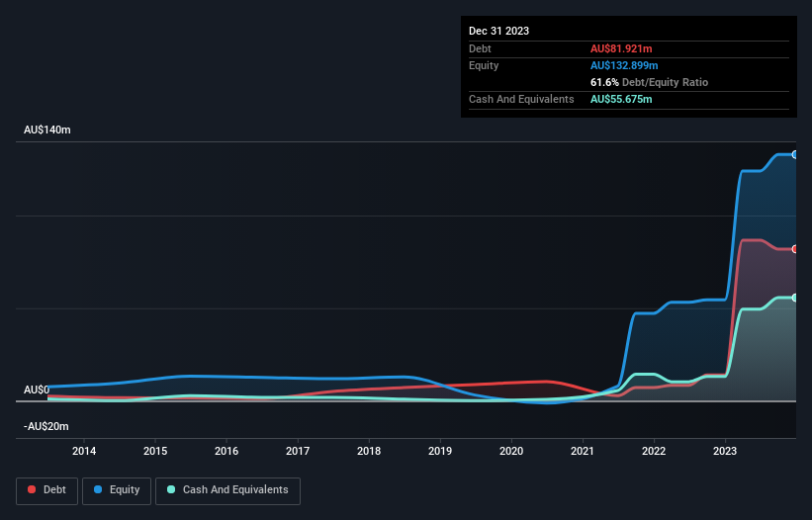The width and height of the screenshot is (812, 520).
Task: Click the 2023 x-axis label
Action: pos(725,451)
